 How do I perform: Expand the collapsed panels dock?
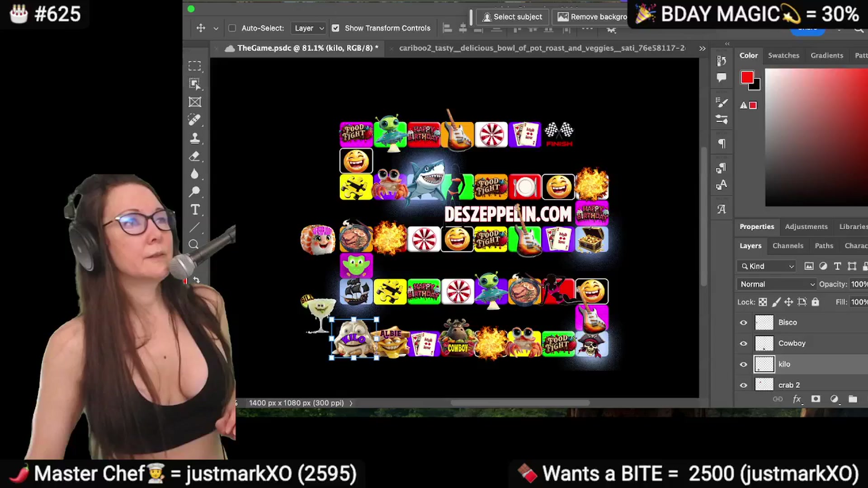(727, 44)
